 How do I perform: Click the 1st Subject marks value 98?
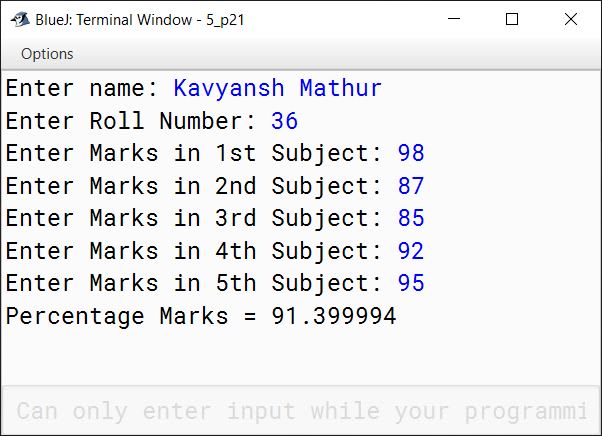pos(411,153)
